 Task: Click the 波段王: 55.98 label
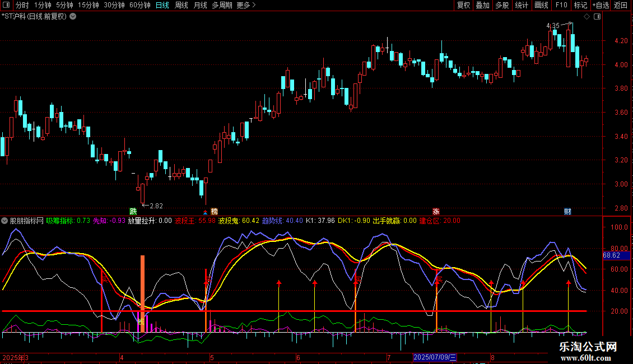(x=195, y=221)
